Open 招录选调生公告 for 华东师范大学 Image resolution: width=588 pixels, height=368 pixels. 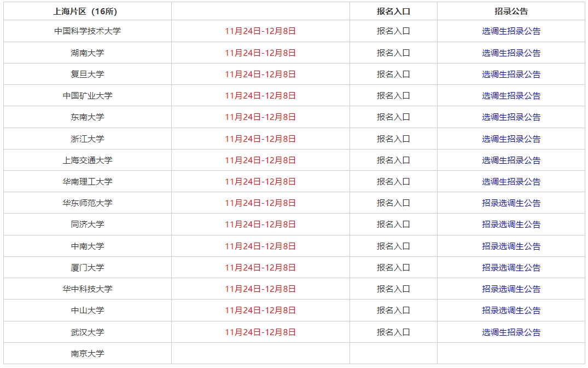(511, 203)
